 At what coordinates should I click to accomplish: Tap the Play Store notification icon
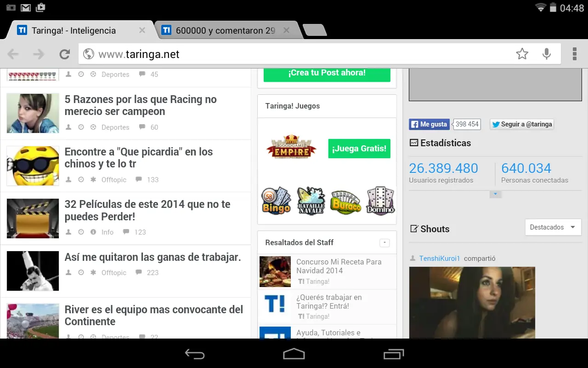(x=40, y=7)
